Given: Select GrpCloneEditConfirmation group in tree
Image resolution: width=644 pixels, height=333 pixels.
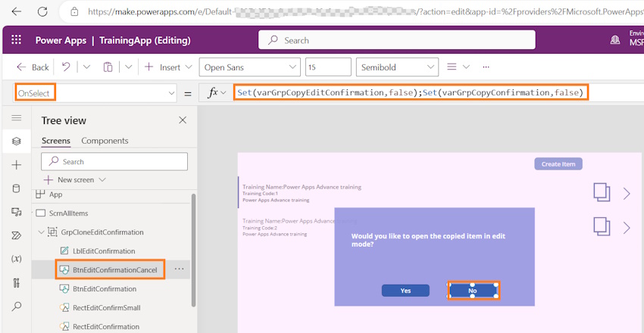Looking at the screenshot, I should click(102, 232).
